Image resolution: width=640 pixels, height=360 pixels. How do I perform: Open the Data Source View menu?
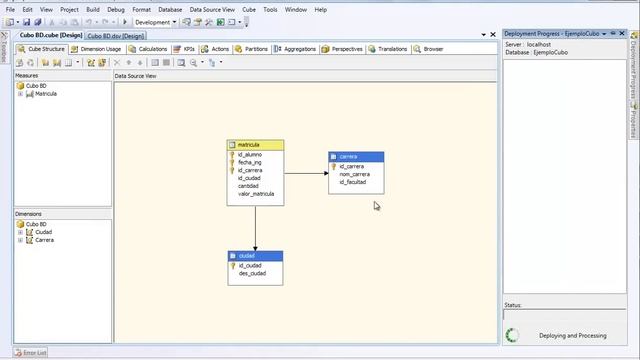pyautogui.click(x=212, y=9)
